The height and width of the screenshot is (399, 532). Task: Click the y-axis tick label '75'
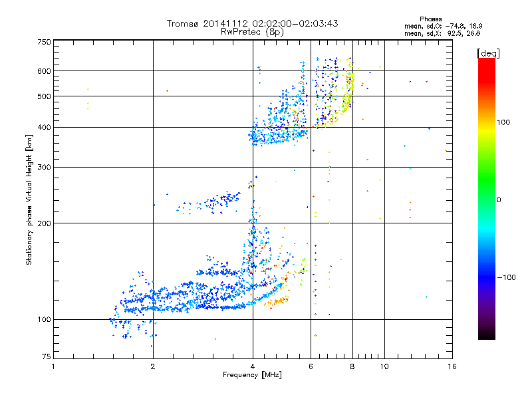point(47,356)
